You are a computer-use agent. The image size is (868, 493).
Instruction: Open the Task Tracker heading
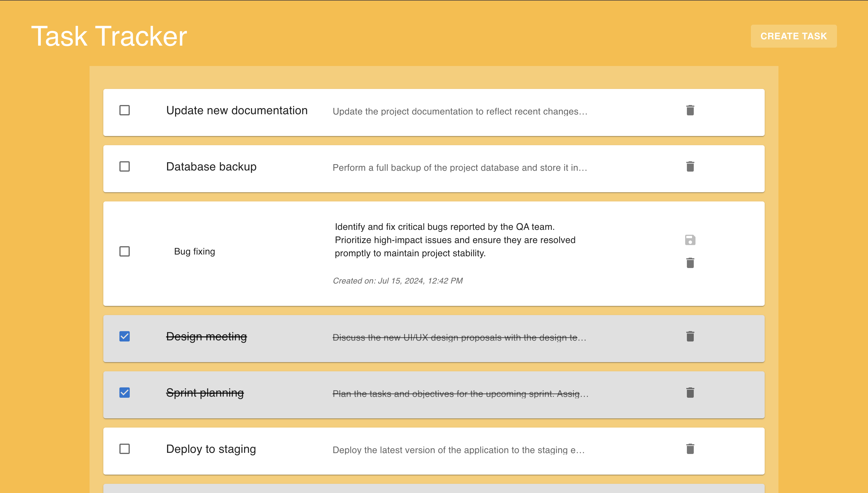point(109,36)
